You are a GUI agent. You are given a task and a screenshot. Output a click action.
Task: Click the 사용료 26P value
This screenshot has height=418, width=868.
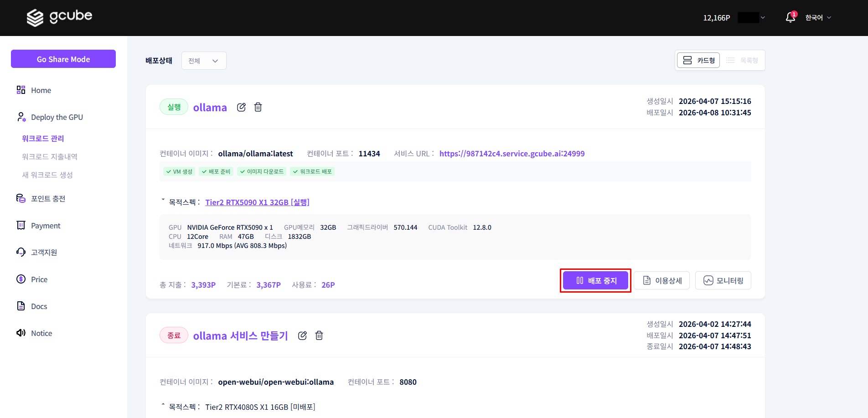tap(328, 285)
